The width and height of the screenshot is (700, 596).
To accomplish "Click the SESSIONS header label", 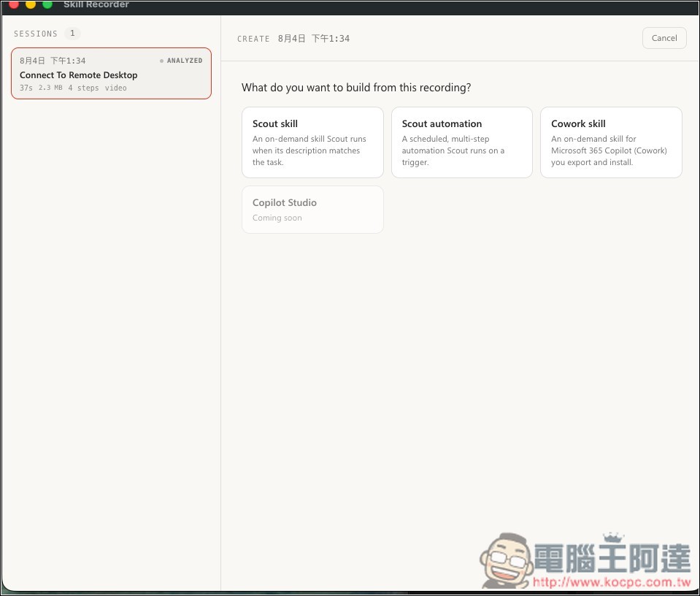I will tap(36, 34).
